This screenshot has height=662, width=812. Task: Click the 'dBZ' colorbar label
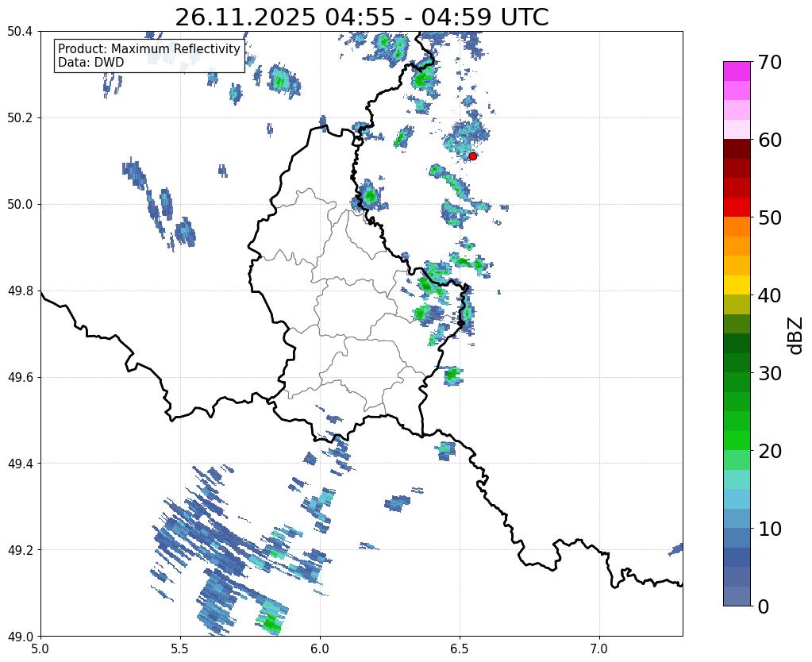pos(796,336)
